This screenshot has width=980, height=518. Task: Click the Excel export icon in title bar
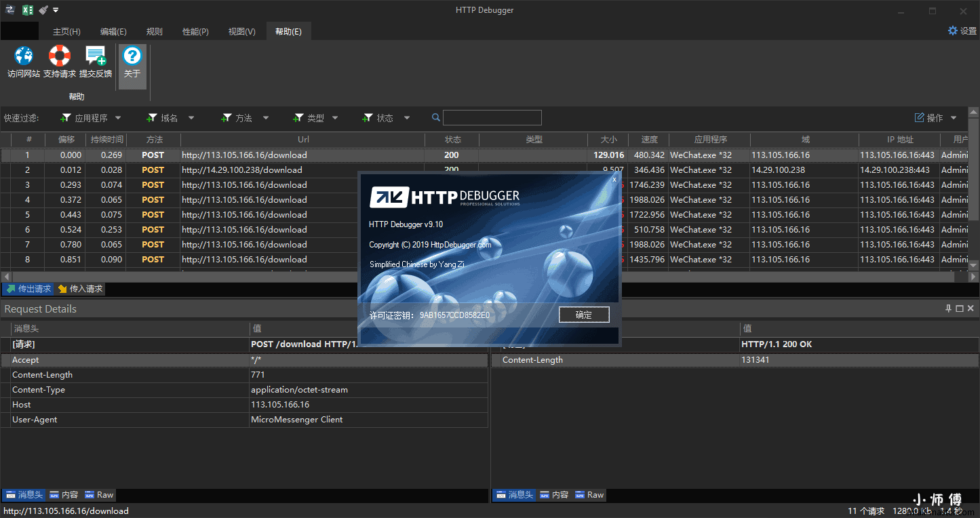tap(28, 10)
